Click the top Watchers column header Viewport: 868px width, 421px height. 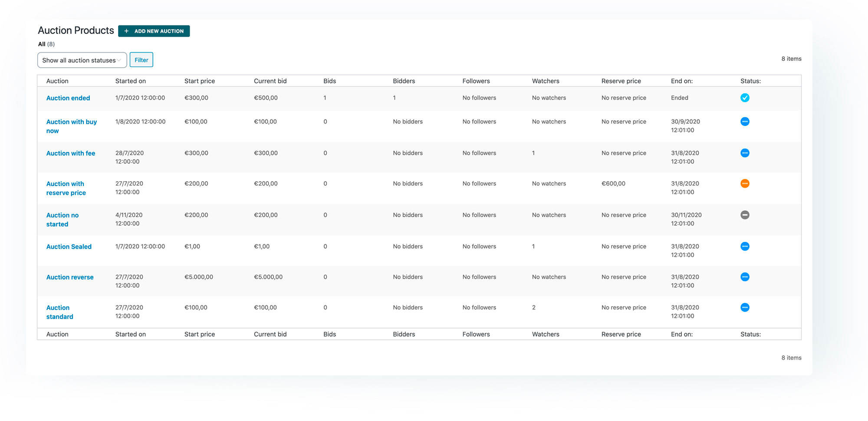pos(546,81)
